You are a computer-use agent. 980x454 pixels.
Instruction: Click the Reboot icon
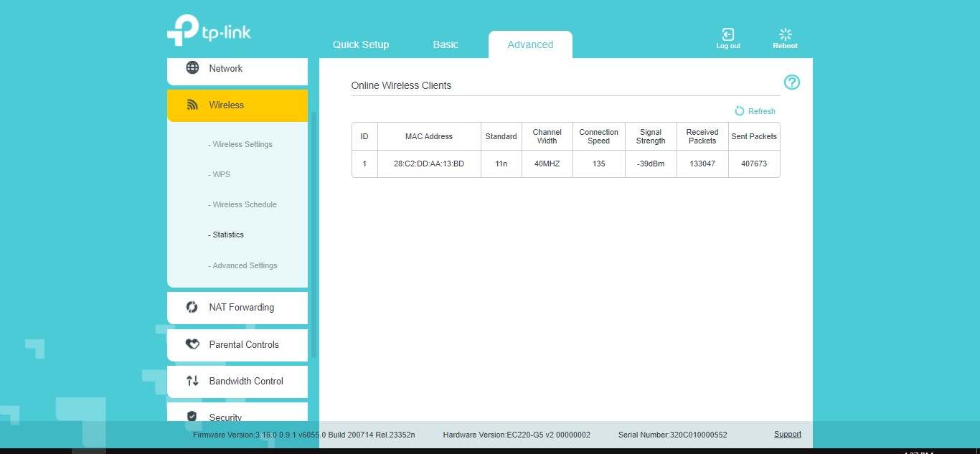pyautogui.click(x=785, y=34)
